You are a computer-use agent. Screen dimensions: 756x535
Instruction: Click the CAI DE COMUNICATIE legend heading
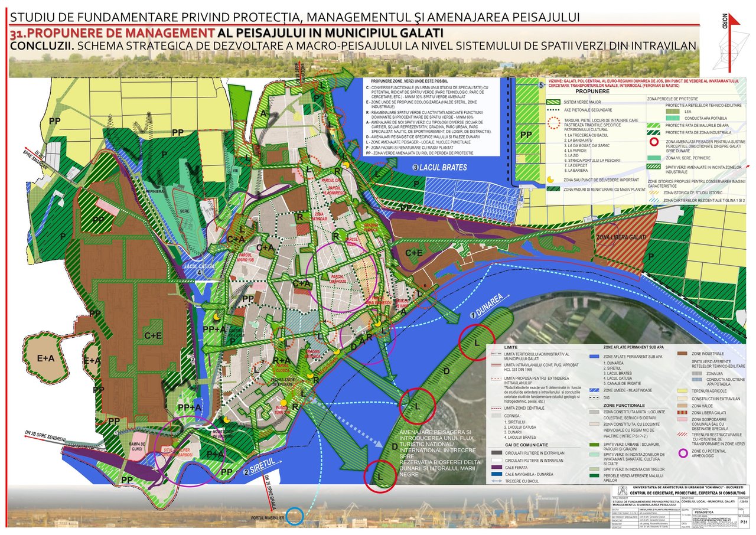tap(527, 445)
